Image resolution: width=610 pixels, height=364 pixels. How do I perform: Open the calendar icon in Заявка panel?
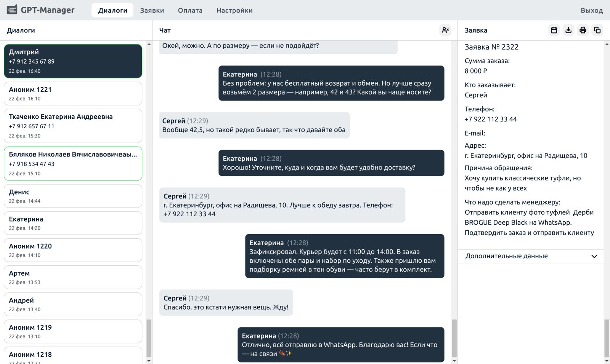(x=554, y=30)
